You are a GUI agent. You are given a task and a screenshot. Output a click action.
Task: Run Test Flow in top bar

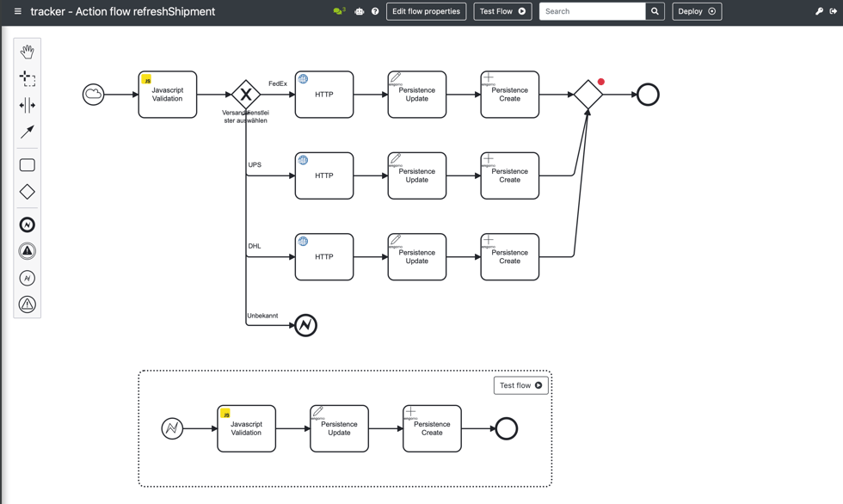point(502,11)
